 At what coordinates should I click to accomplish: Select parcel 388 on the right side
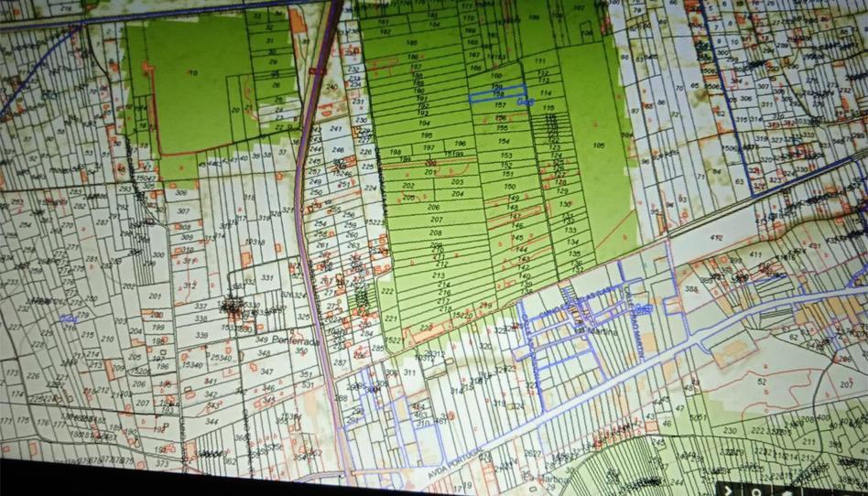(x=692, y=290)
